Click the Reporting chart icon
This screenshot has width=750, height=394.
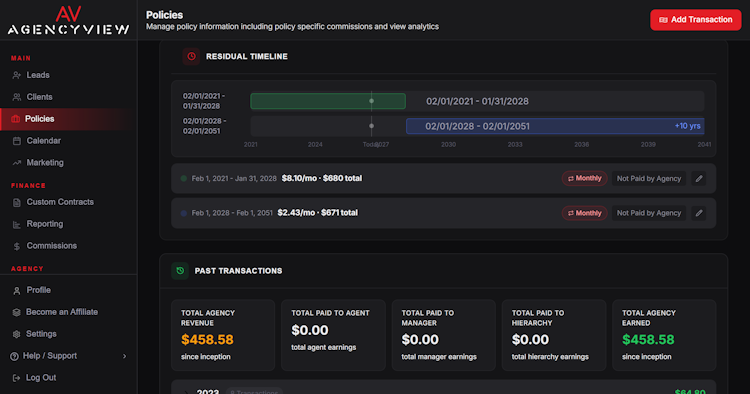pyautogui.click(x=17, y=224)
